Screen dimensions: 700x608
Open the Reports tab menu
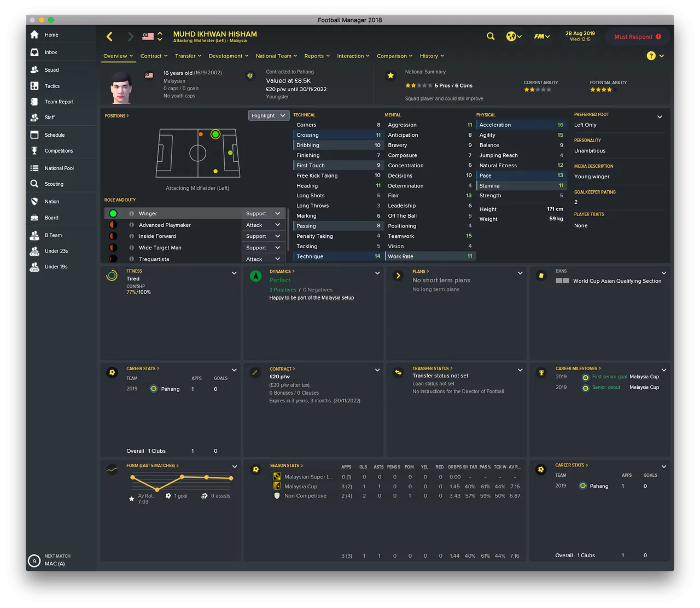(x=317, y=56)
